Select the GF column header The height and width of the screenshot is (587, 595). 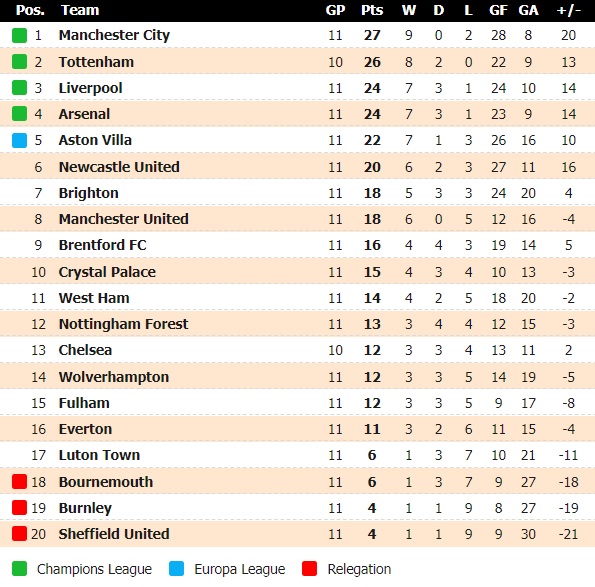click(x=498, y=10)
